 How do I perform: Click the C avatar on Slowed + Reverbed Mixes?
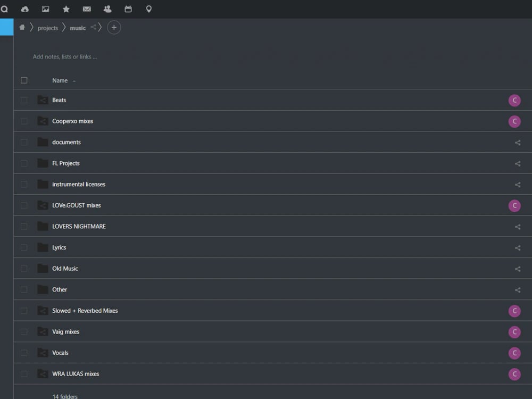[x=514, y=311]
